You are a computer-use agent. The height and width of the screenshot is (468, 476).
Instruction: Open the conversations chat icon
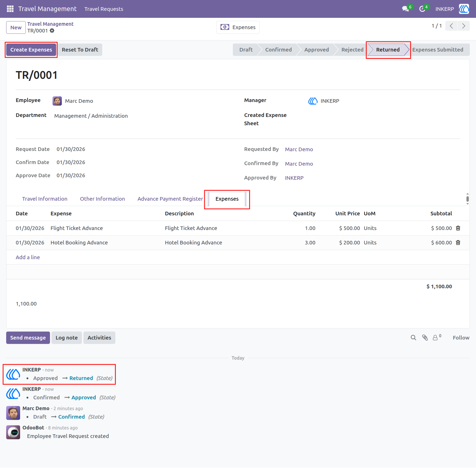[405, 9]
